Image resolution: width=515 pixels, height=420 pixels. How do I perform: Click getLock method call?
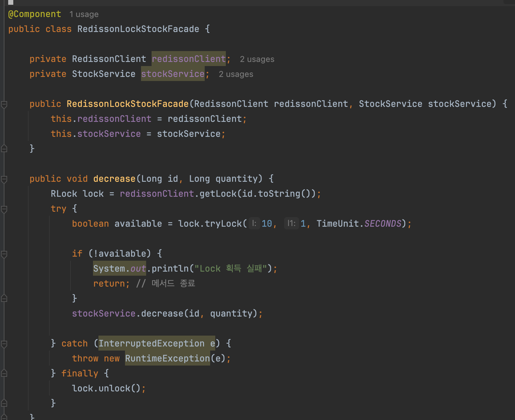[x=218, y=194]
